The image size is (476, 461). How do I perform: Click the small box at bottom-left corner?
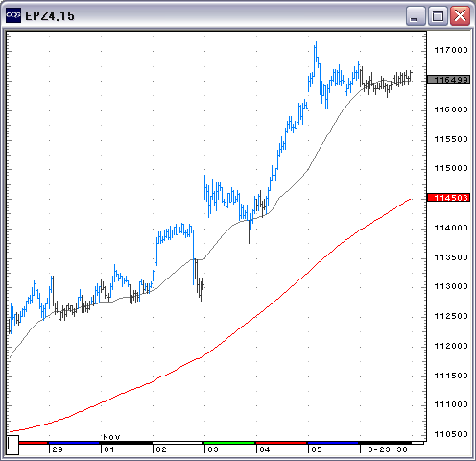(12, 445)
